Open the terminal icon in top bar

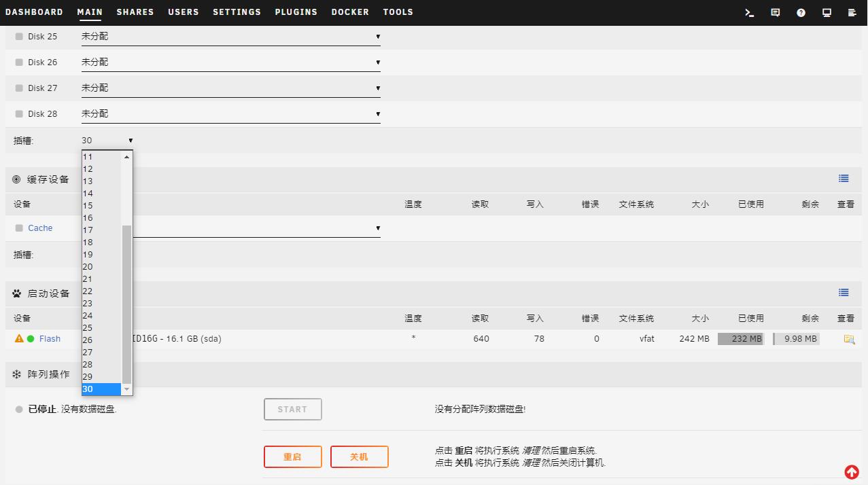pos(750,12)
